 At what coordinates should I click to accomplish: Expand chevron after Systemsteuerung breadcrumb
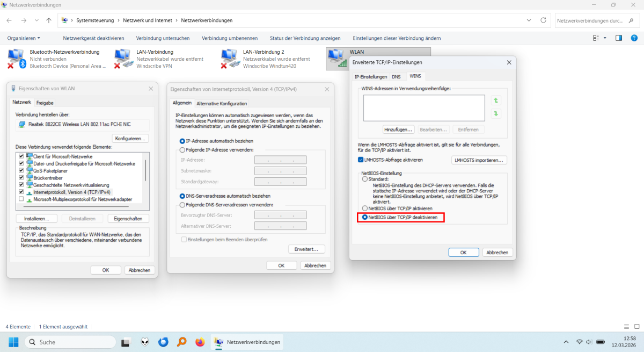119,20
